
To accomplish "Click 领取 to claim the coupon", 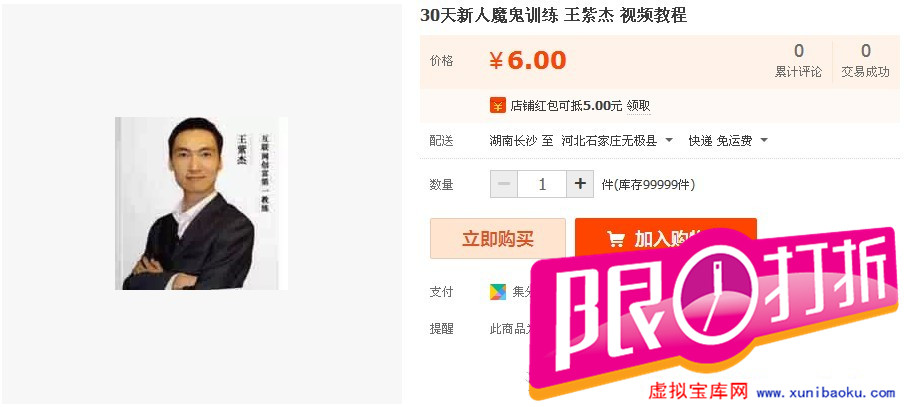I will click(638, 106).
